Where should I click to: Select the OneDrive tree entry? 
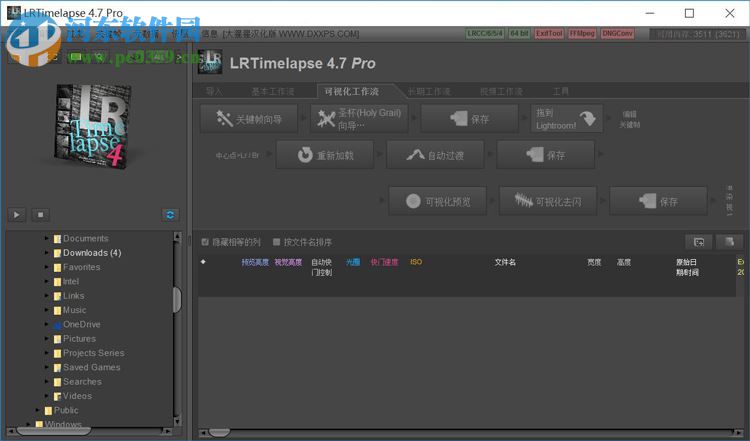pyautogui.click(x=82, y=324)
